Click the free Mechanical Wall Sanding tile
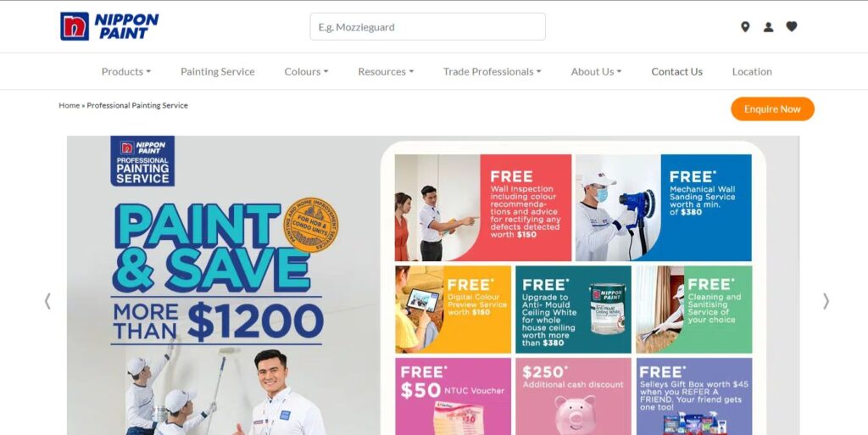This screenshot has width=868, height=435. (x=663, y=208)
